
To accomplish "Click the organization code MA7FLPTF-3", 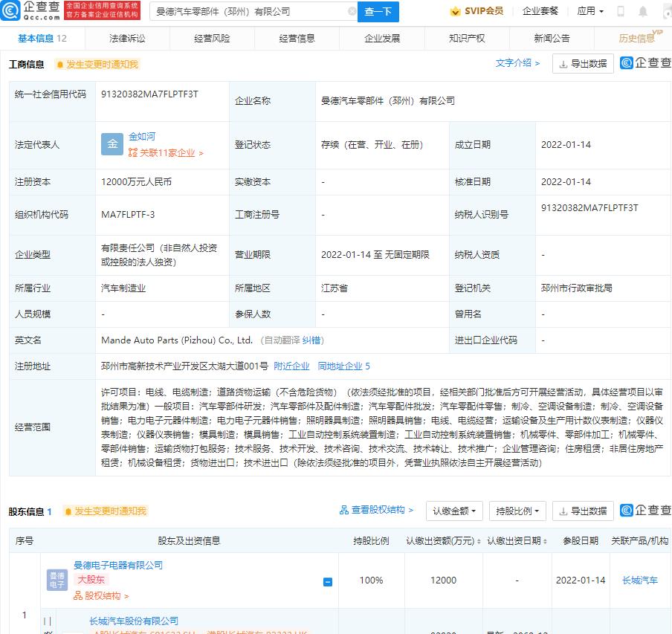I will (x=128, y=215).
